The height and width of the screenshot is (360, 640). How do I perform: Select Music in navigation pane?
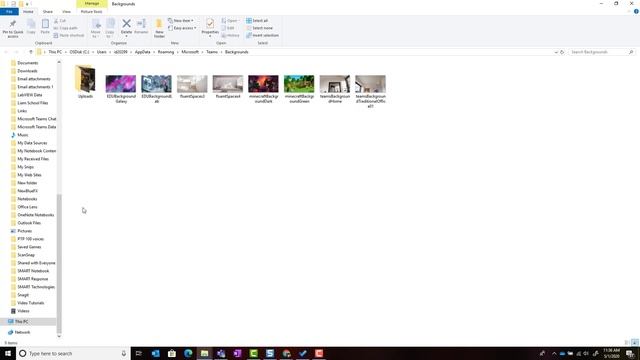point(22,135)
